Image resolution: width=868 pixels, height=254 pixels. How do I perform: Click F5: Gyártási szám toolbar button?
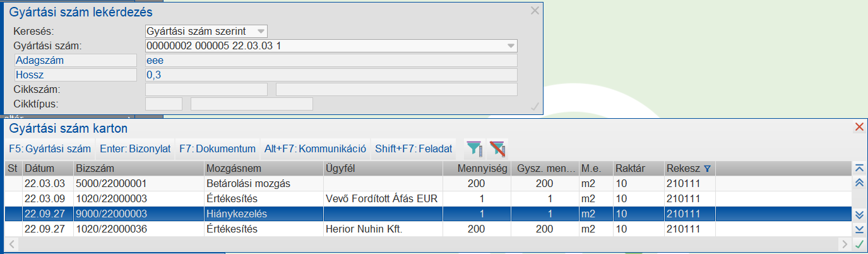pos(50,149)
